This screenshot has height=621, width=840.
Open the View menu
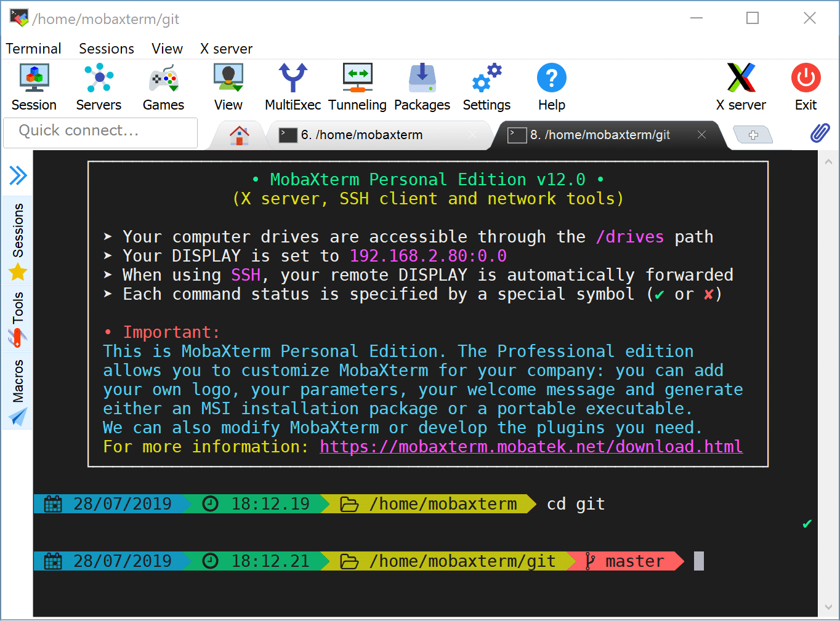[x=168, y=49]
